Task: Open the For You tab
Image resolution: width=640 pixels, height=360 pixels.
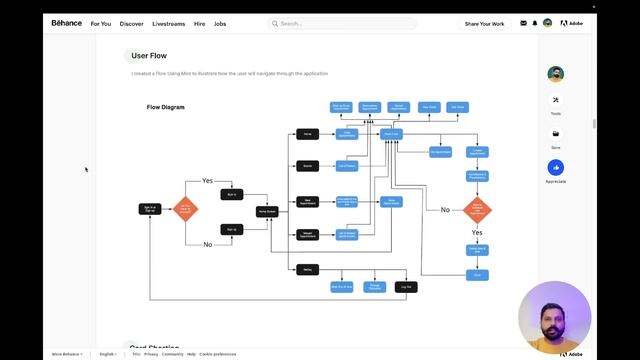Action: pyautogui.click(x=101, y=24)
